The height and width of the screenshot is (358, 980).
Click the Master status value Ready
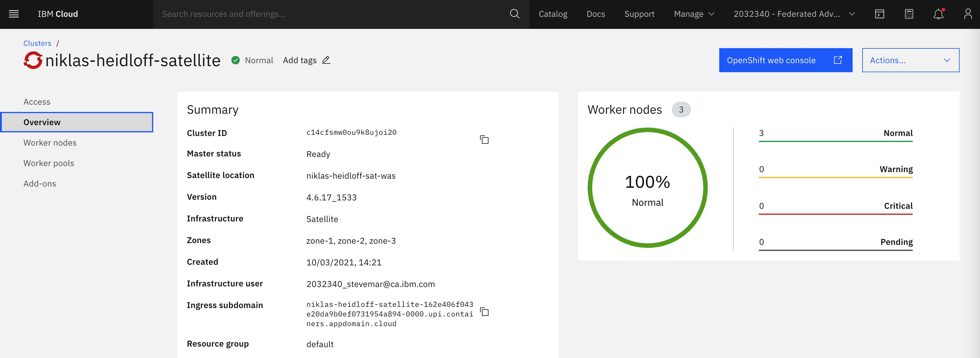coord(318,154)
